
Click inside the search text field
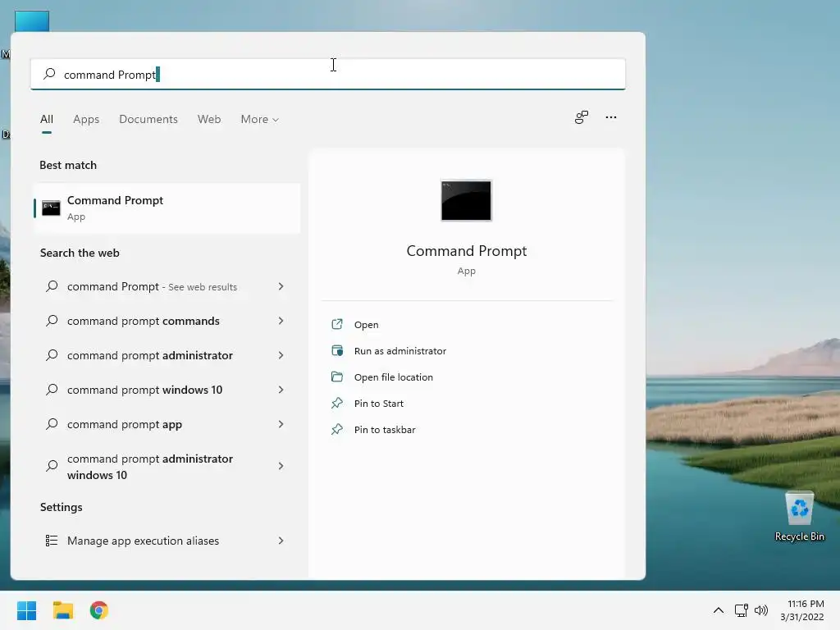coord(328,74)
